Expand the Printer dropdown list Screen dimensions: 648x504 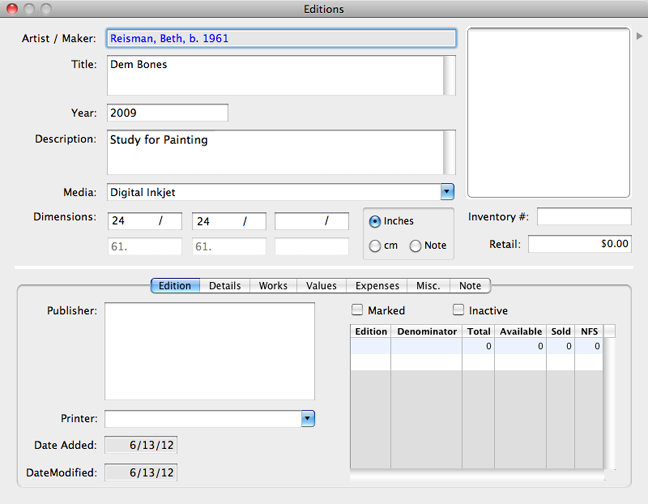[x=308, y=419]
